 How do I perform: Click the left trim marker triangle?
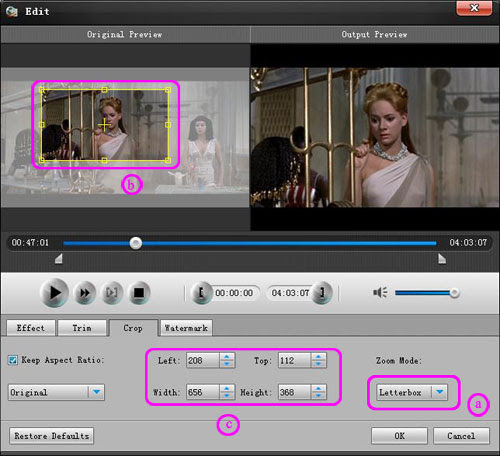click(59, 258)
